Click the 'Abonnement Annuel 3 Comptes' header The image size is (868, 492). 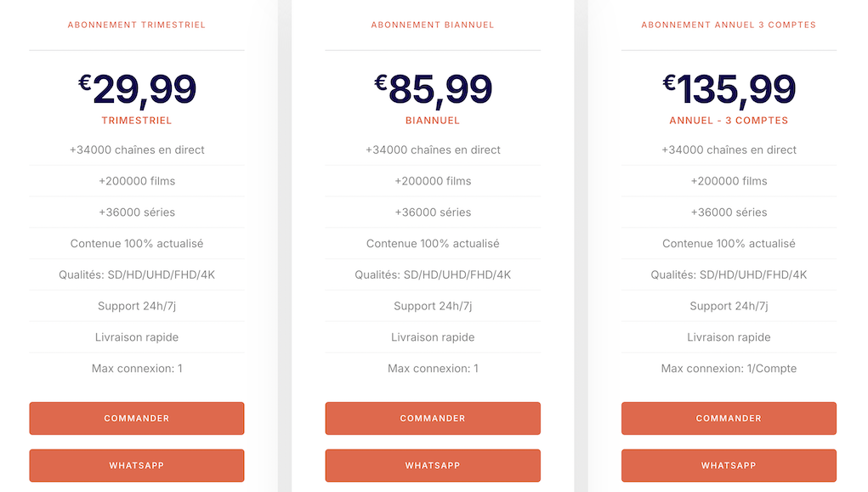729,25
